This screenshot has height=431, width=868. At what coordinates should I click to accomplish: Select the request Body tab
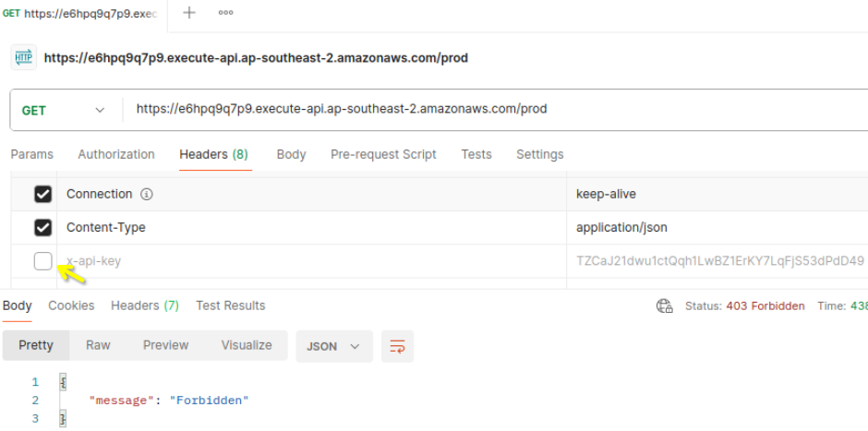291,154
